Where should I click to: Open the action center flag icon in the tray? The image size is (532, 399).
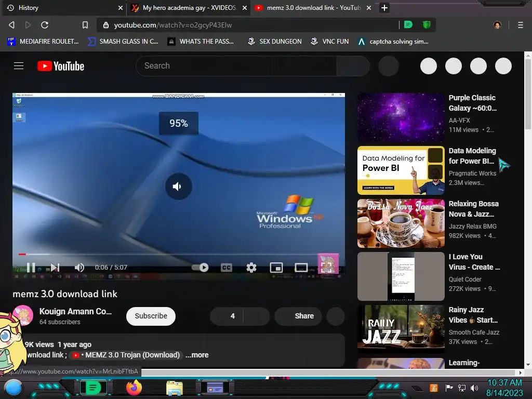(449, 388)
